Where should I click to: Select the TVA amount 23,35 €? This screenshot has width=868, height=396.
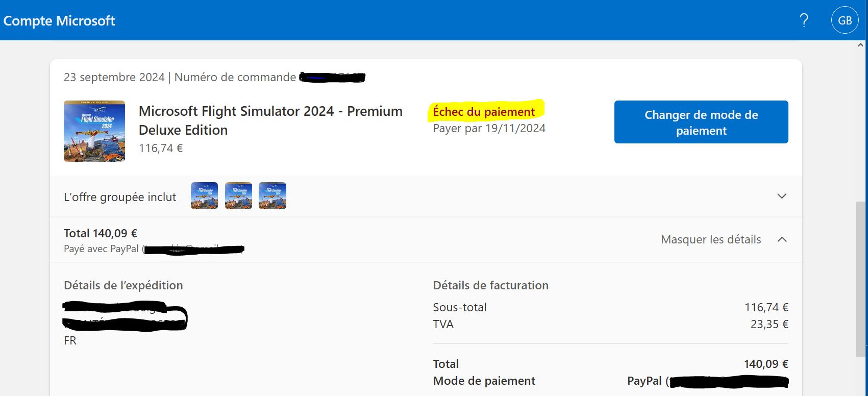[x=769, y=324]
